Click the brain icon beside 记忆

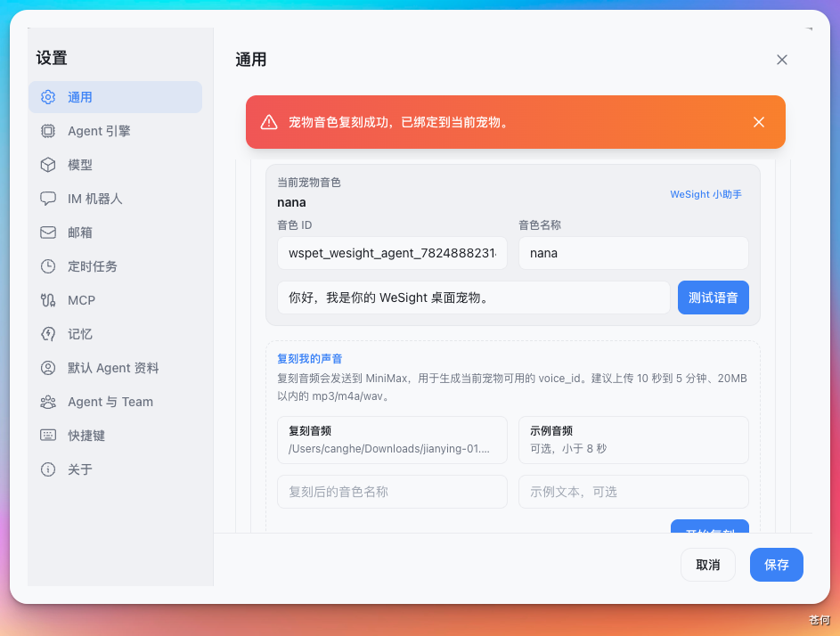click(x=48, y=334)
